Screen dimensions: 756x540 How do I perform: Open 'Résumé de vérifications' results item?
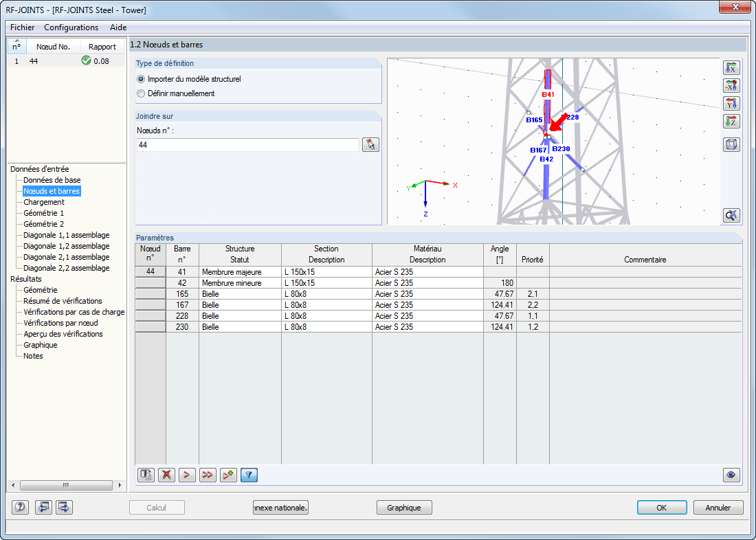click(x=63, y=301)
